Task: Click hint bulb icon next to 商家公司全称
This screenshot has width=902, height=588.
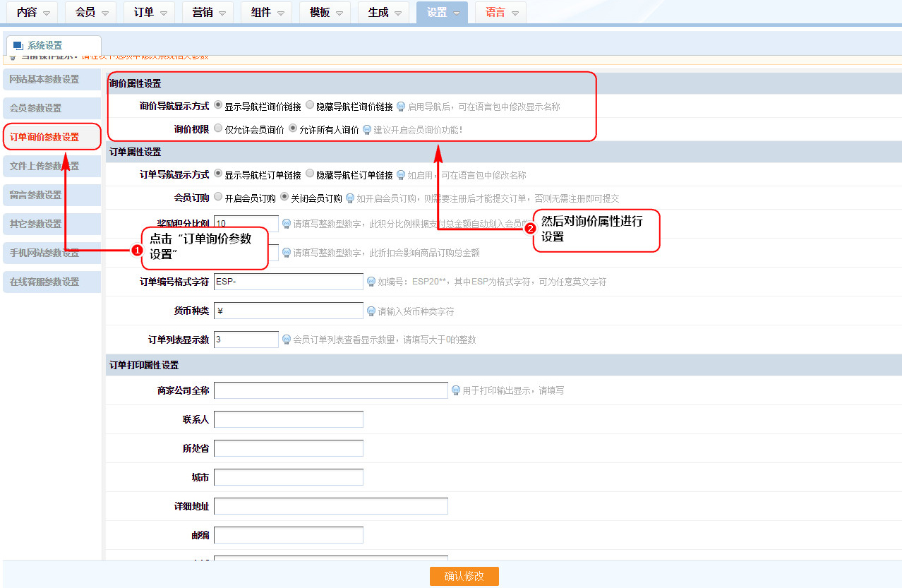Action: 456,390
